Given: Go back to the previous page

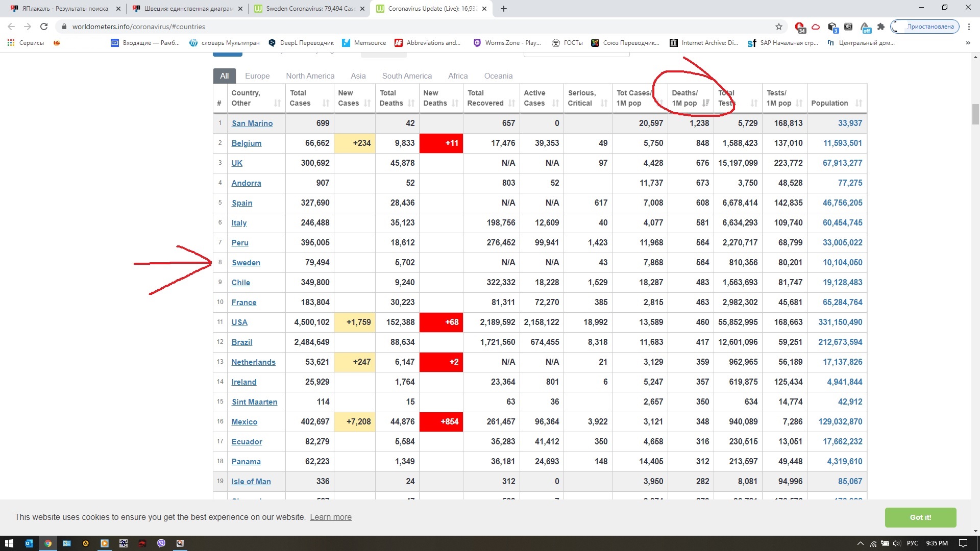Looking at the screenshot, I should point(11,27).
